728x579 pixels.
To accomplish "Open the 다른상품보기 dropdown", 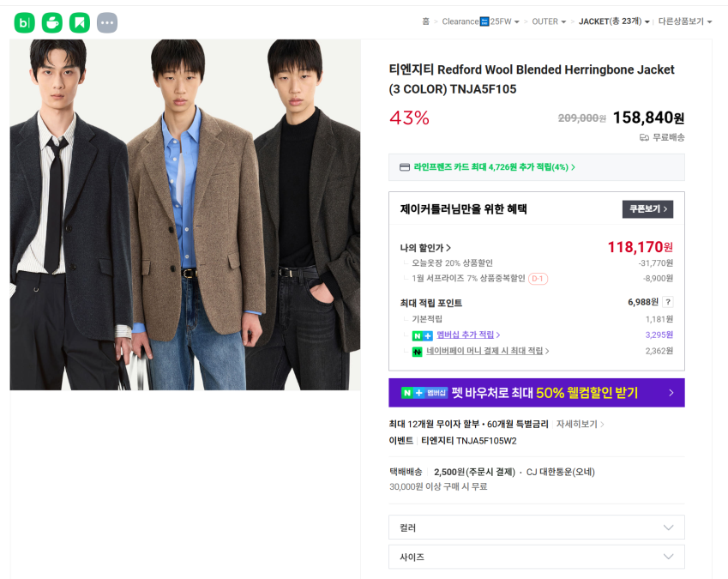I will click(684, 21).
